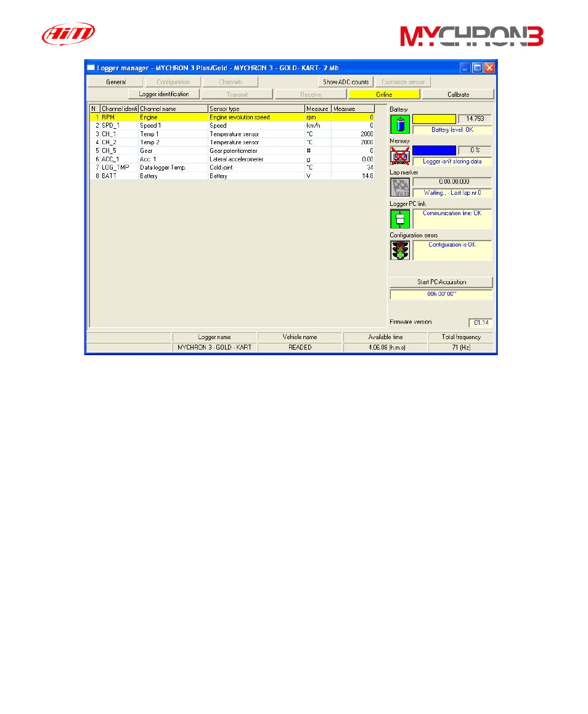Minimize the Logger manager window
This screenshot has height=714, width=588.
pos(465,68)
